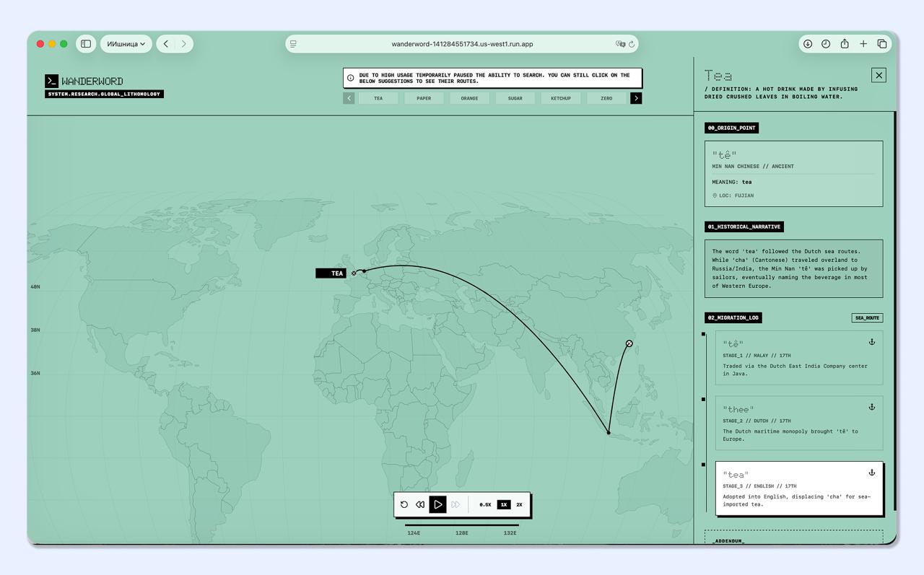
Task: Click the Stage 2 timeline bullet
Action: pos(704,399)
